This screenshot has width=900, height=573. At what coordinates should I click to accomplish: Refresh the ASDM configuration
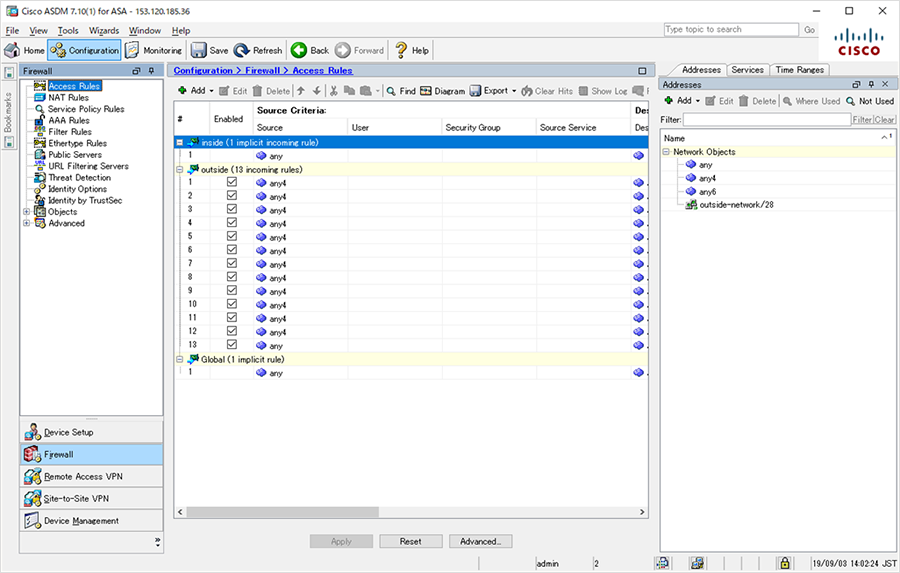click(258, 50)
